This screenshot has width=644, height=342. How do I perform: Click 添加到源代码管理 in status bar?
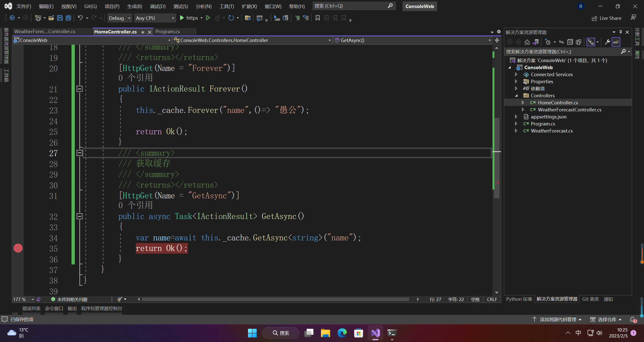coord(558,319)
